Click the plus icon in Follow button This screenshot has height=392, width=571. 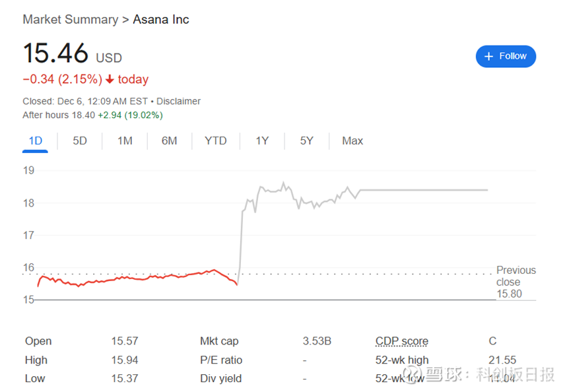[x=489, y=57]
